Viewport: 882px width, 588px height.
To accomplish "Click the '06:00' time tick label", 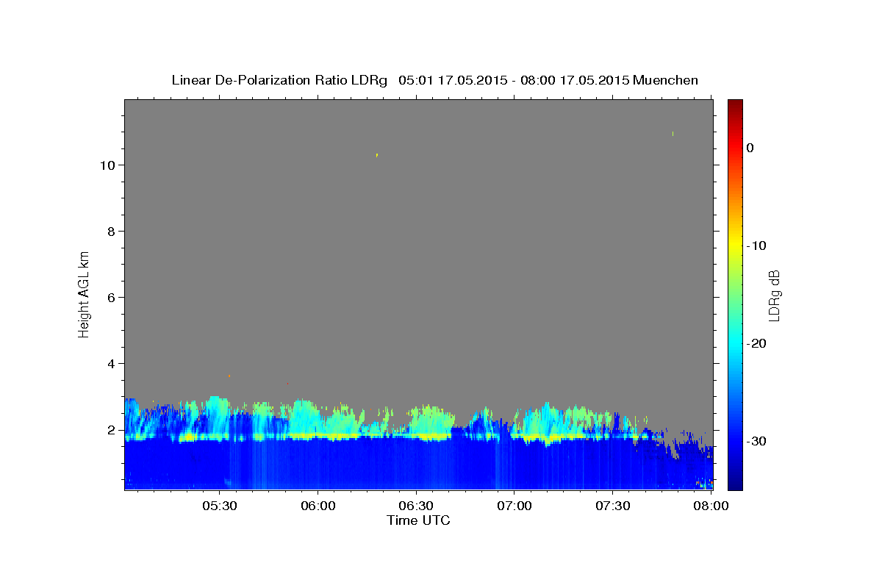I will coord(318,506).
